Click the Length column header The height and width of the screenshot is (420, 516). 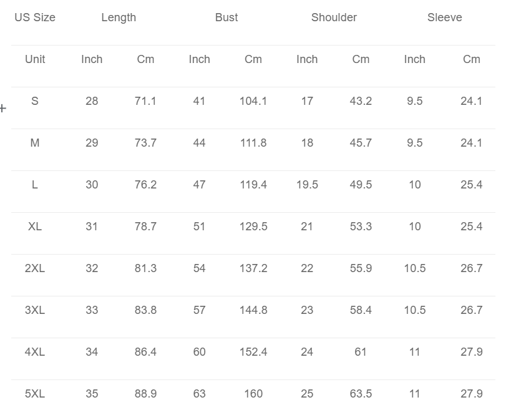(x=119, y=17)
